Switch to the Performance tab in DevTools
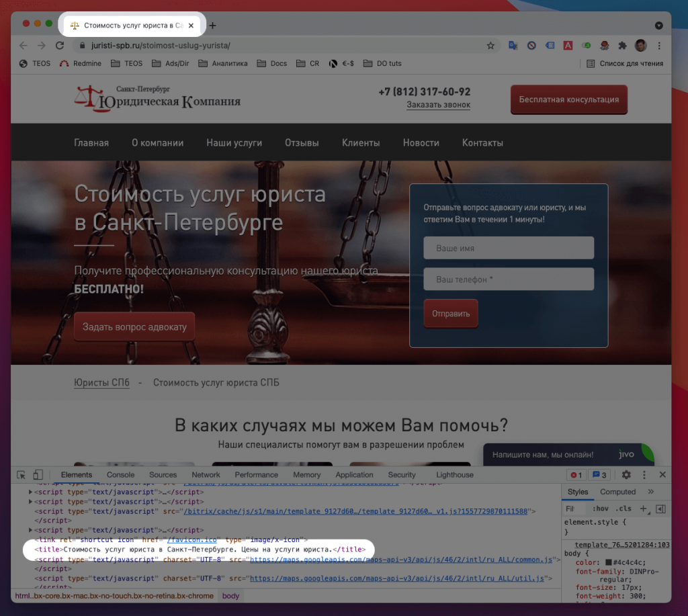 pos(256,475)
